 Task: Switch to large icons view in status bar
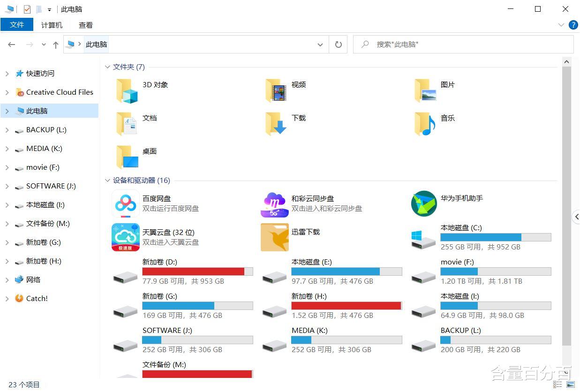pos(570,385)
